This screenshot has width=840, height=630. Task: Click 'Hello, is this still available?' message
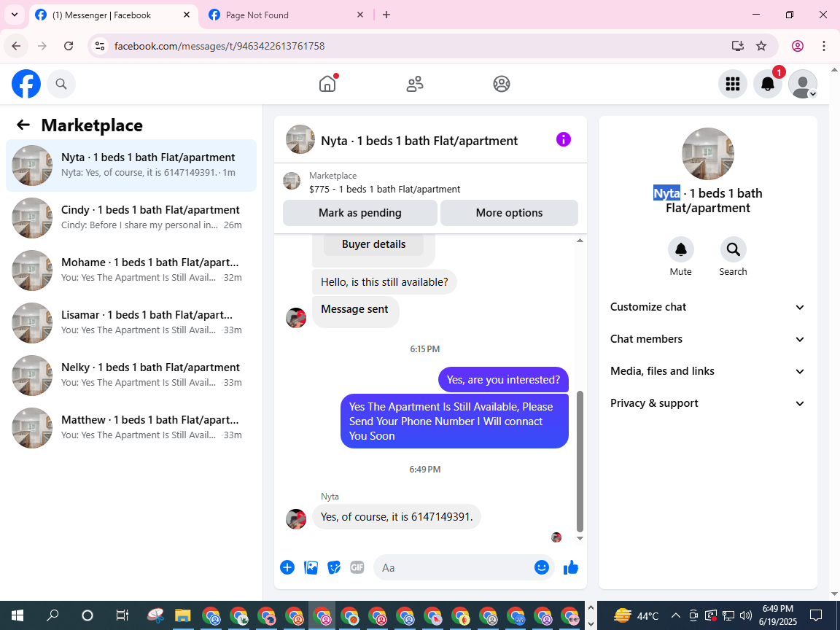384,282
